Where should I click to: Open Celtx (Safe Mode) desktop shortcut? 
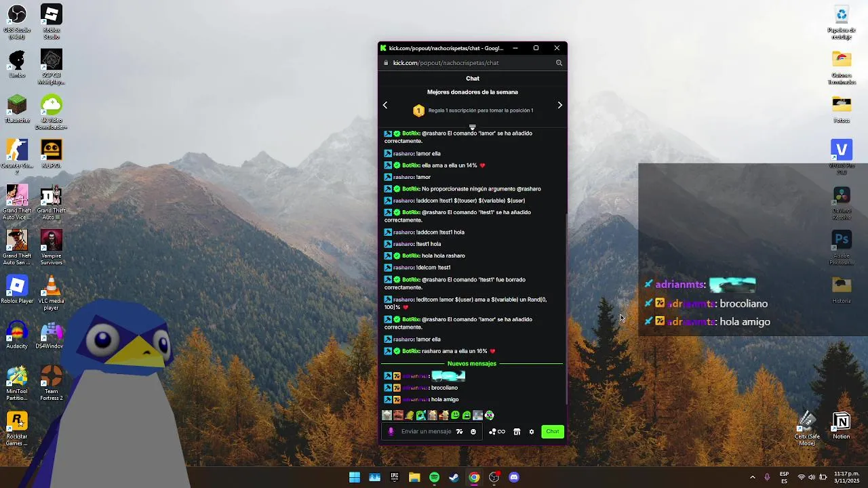807,428
